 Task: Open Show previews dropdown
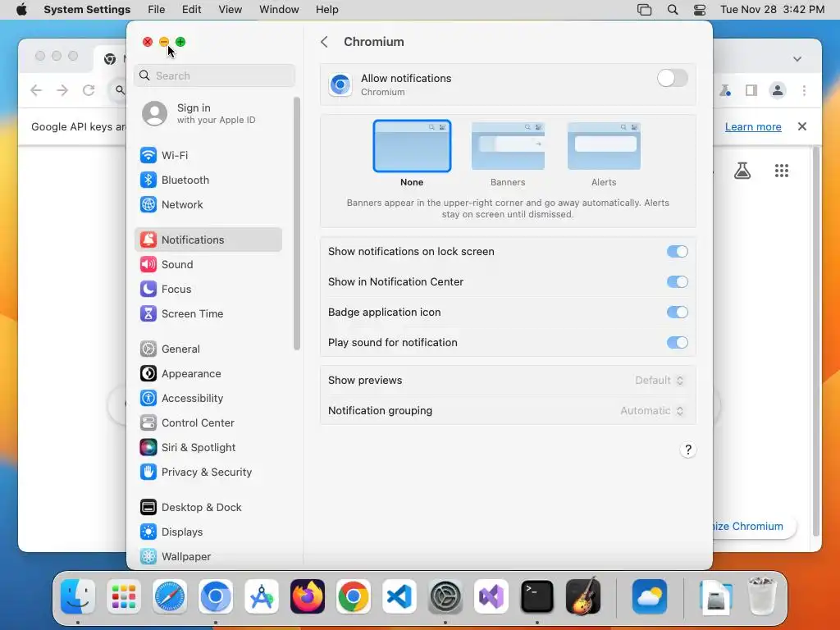pyautogui.click(x=659, y=381)
